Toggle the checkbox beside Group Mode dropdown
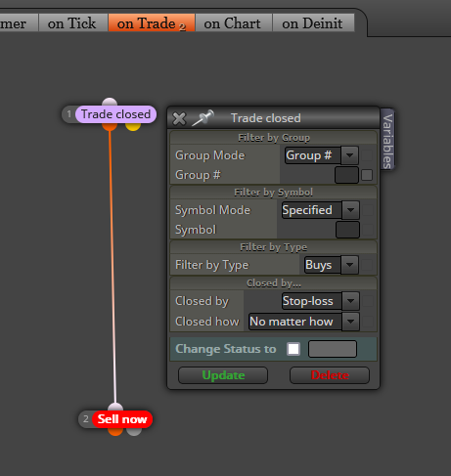 tap(367, 155)
